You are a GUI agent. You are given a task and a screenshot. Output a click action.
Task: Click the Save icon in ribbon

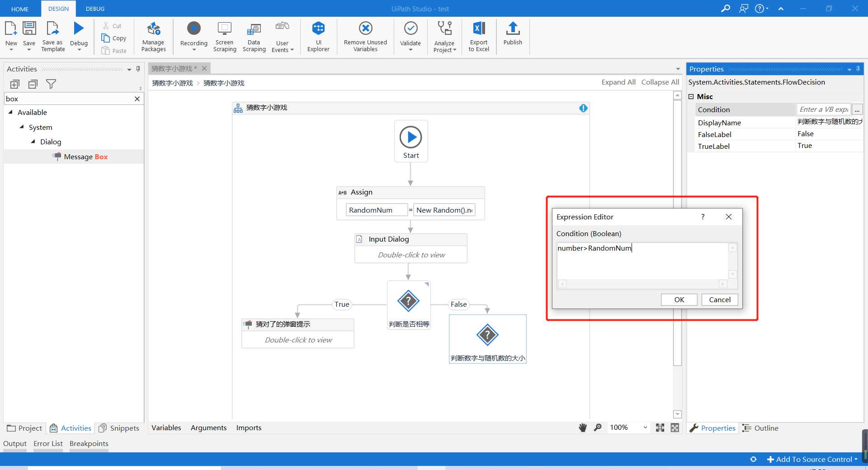point(29,28)
